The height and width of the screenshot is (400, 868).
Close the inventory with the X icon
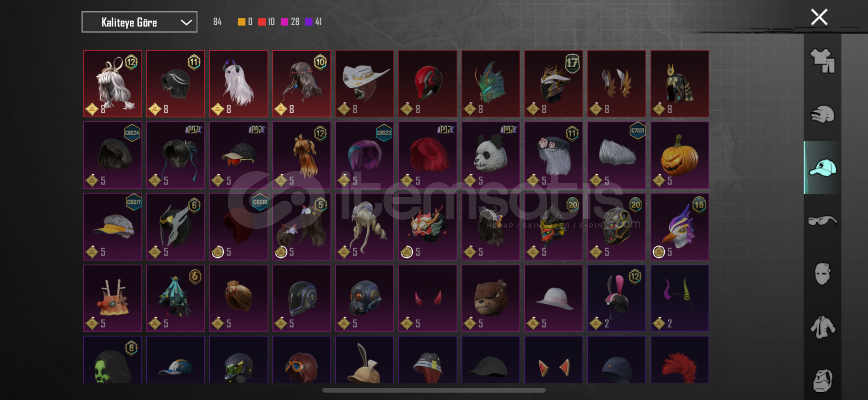(819, 17)
